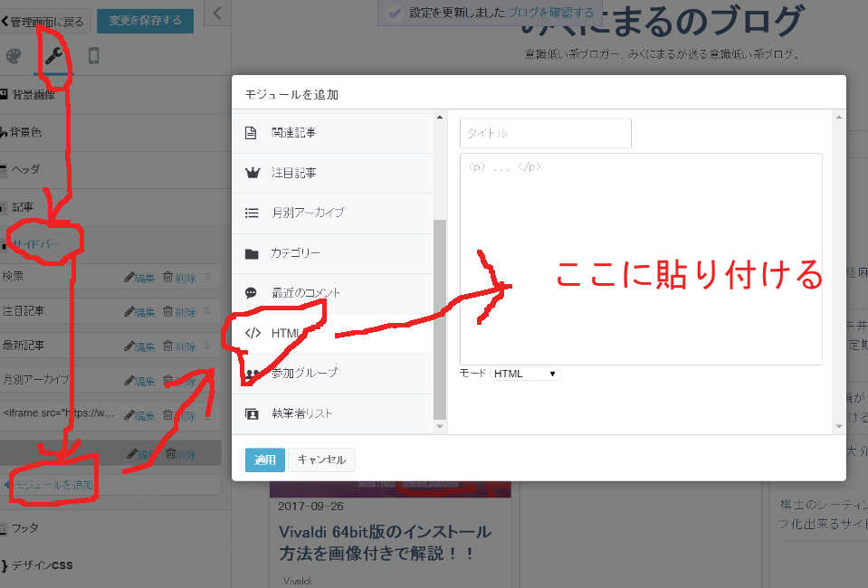Pick the カテゴリー folder icon
Viewport: 868px width, 588px height.
point(252,253)
